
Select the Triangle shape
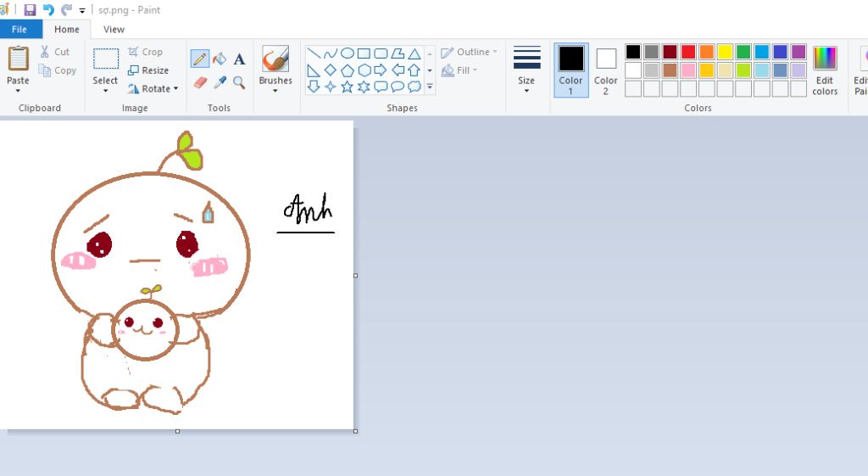point(414,53)
